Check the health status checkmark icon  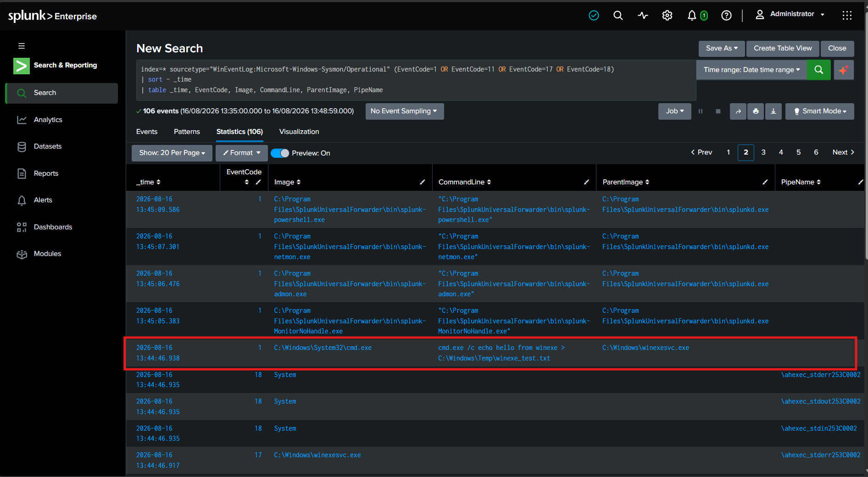coord(594,16)
